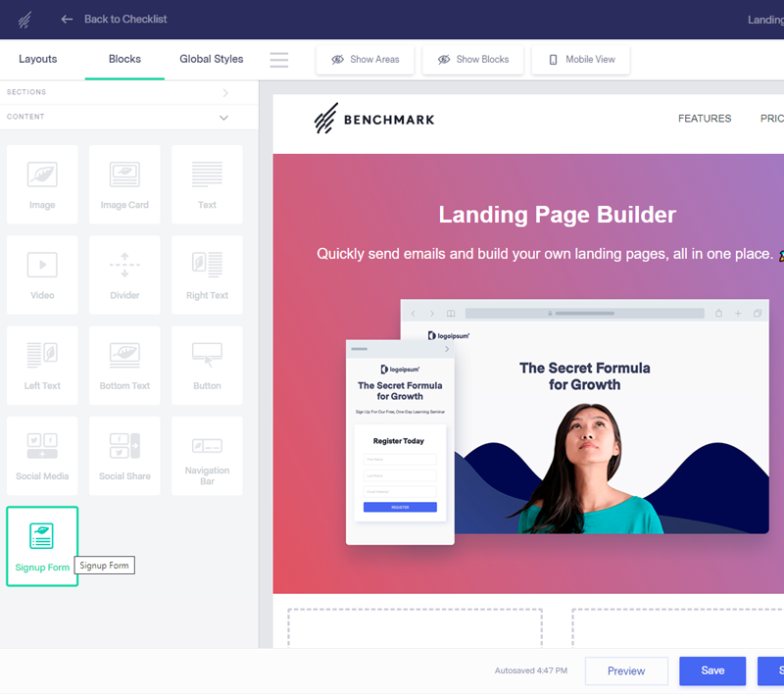This screenshot has height=694, width=784.
Task: Choose the Text content block
Action: [x=207, y=184]
